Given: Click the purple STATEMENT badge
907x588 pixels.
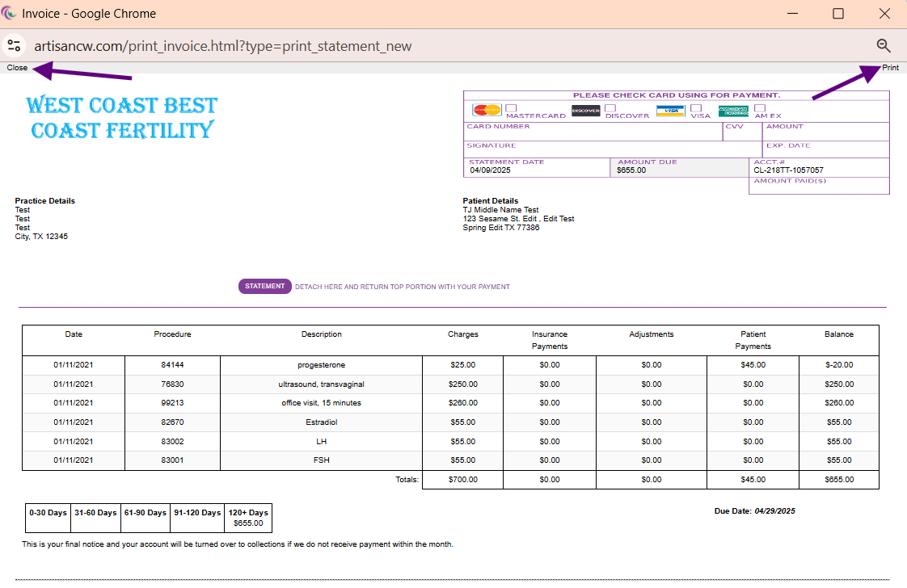Looking at the screenshot, I should point(264,287).
